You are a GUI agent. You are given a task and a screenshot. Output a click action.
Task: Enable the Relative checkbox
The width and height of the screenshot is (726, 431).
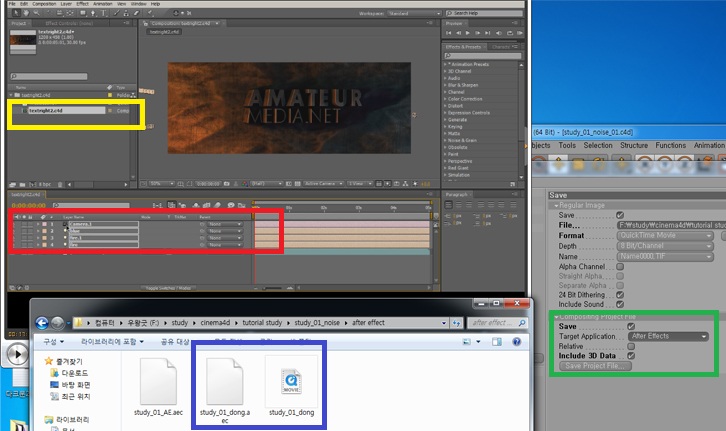631,346
